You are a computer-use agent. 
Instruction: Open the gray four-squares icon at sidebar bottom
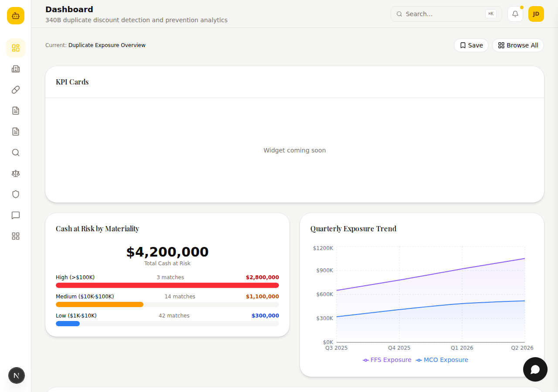point(16,236)
